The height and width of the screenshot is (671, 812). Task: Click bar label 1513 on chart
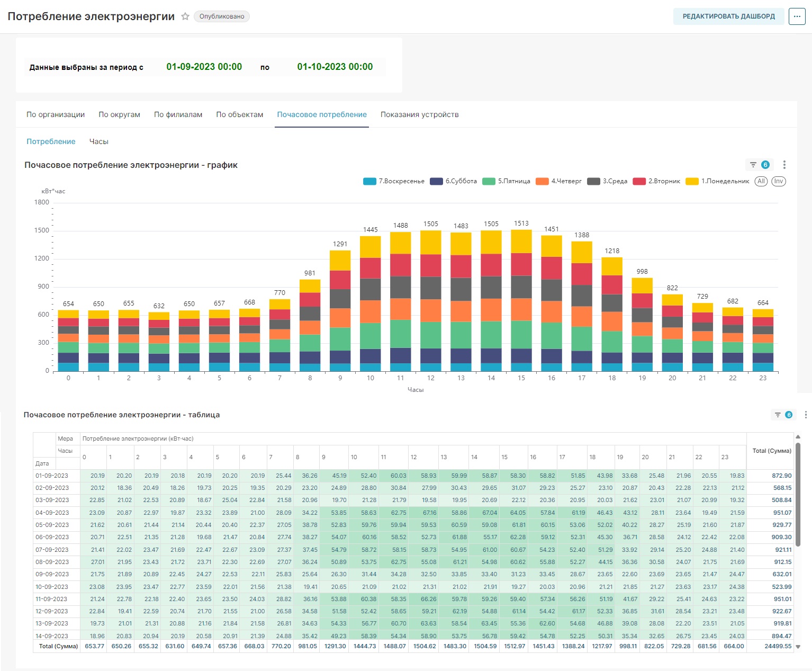(x=521, y=223)
